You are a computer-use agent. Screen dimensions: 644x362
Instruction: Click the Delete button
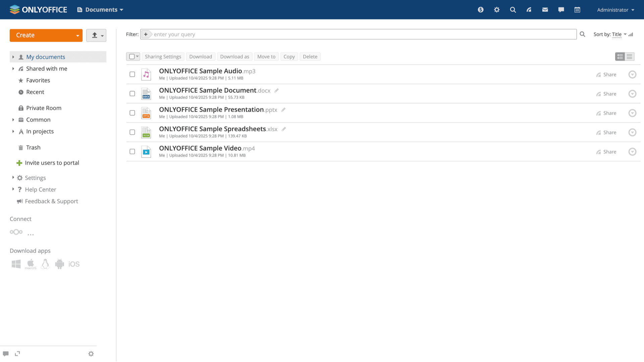(310, 57)
